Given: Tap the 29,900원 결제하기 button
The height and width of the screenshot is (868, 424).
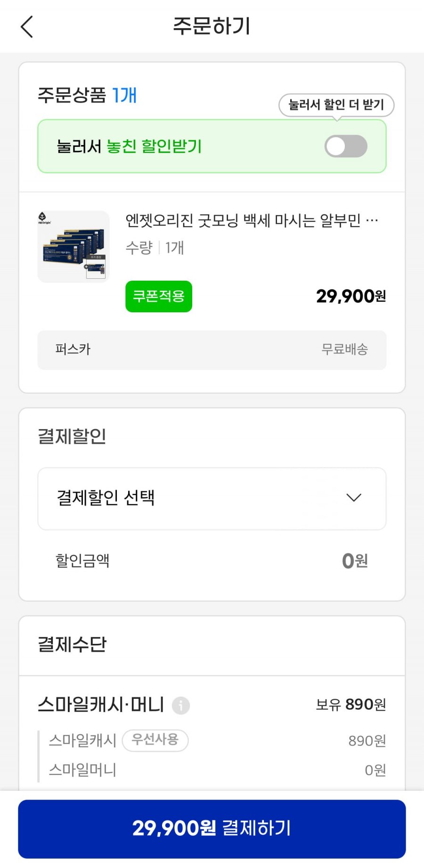Looking at the screenshot, I should click(212, 828).
